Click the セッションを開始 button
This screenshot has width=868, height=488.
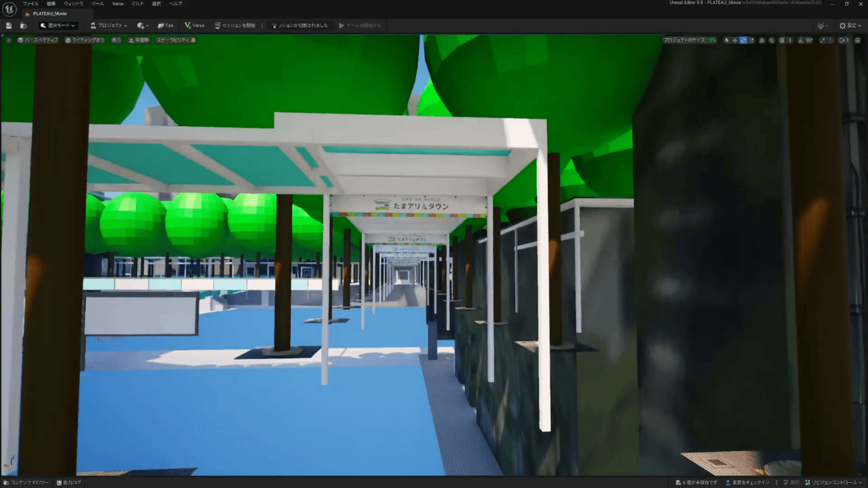coord(235,25)
